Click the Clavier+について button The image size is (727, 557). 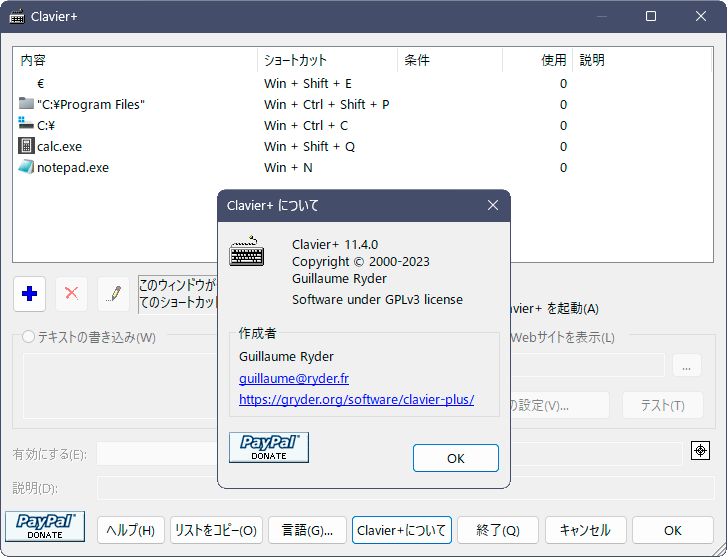[402, 530]
